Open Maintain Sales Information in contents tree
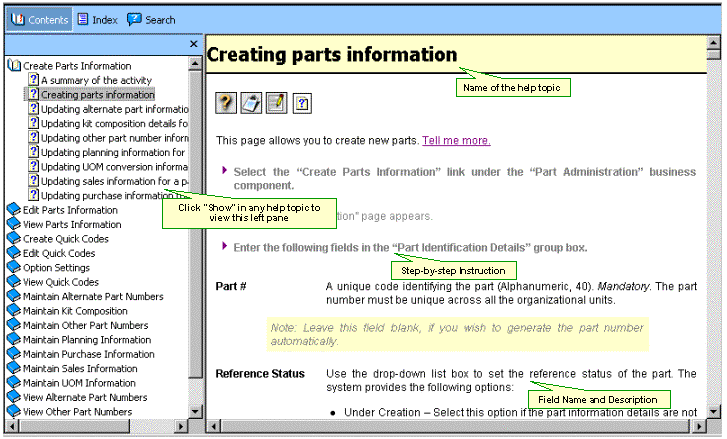The width and height of the screenshot is (727, 439). pos(79,368)
